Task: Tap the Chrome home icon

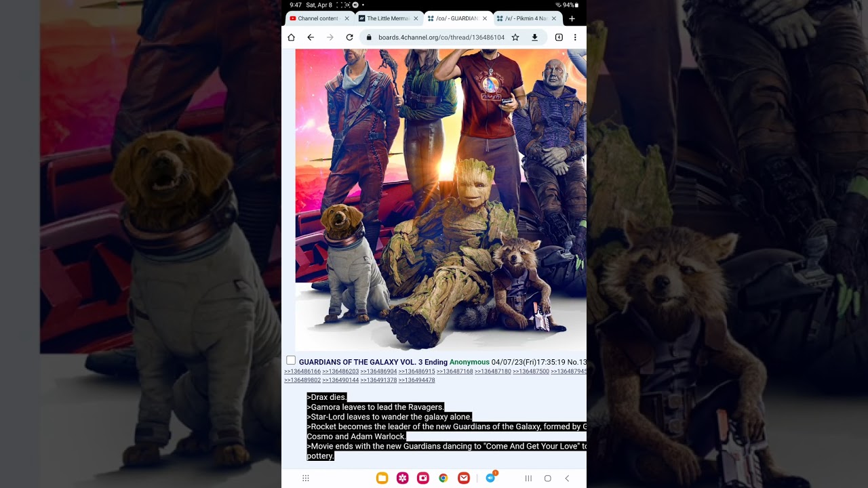Action: coord(291,37)
